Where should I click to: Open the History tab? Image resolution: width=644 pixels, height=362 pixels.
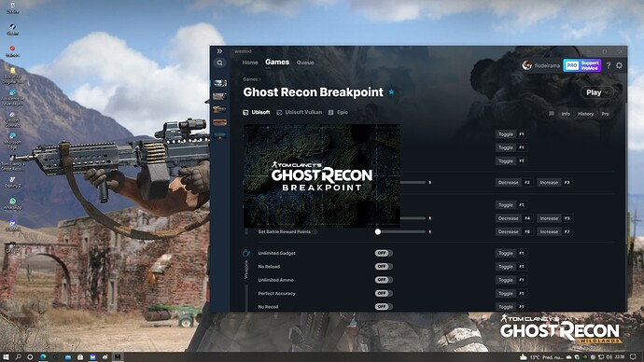[585, 114]
